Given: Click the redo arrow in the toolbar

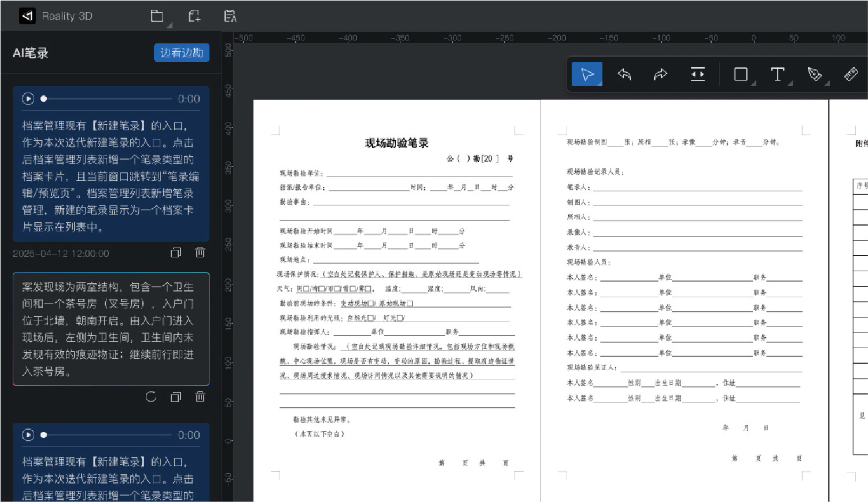Looking at the screenshot, I should click(660, 75).
